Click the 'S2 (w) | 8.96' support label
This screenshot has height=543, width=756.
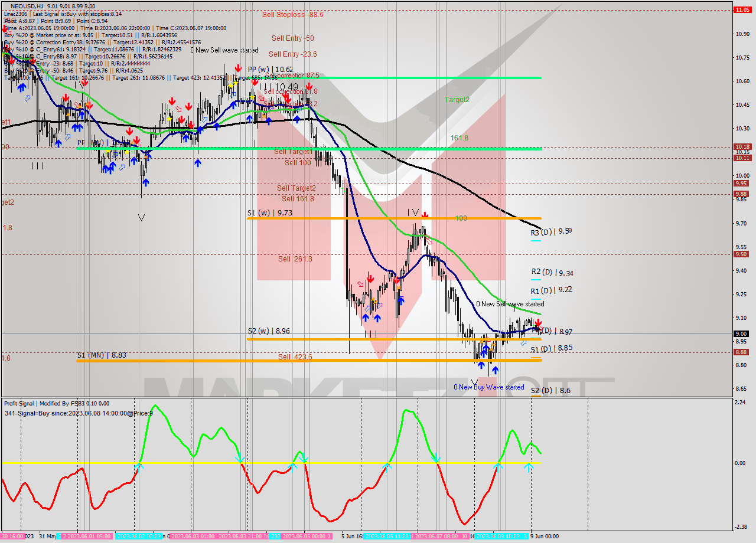269,331
